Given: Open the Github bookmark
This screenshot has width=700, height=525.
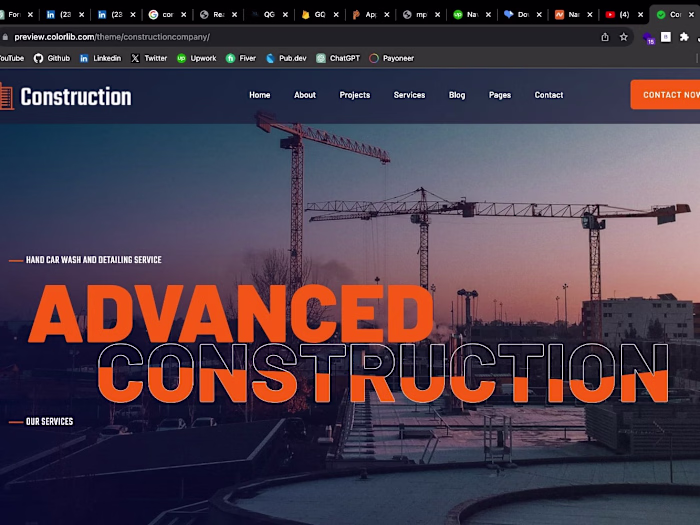Looking at the screenshot, I should tap(52, 58).
